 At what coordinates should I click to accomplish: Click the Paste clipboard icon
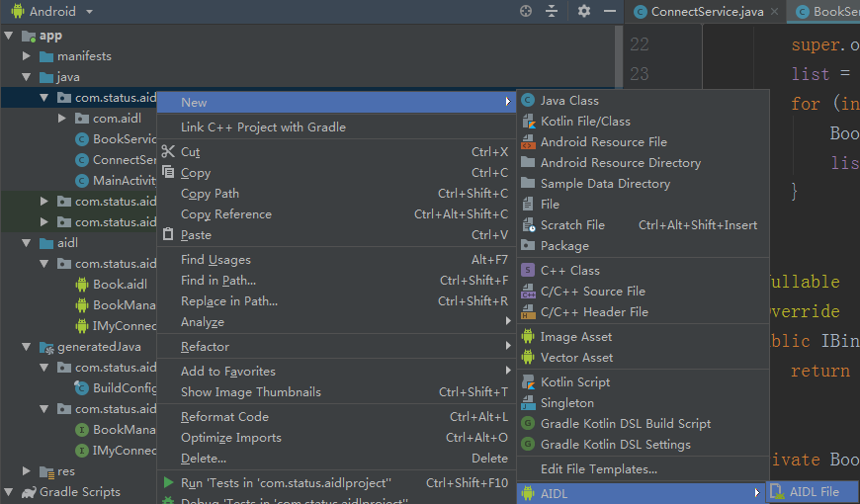[x=168, y=235]
